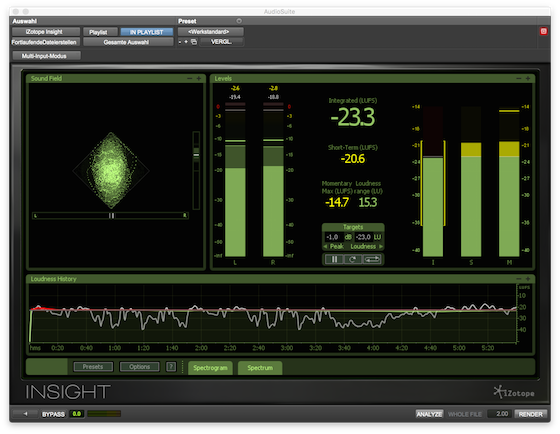Image resolution: width=560 pixels, height=434 pixels.
Task: Click the 1:00 mark in Loudness History
Action: point(114,348)
